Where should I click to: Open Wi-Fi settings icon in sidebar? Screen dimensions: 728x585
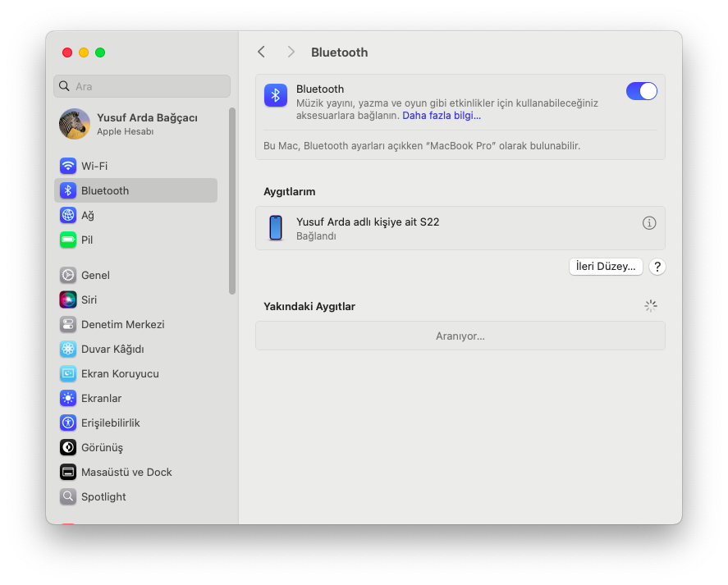click(68, 166)
